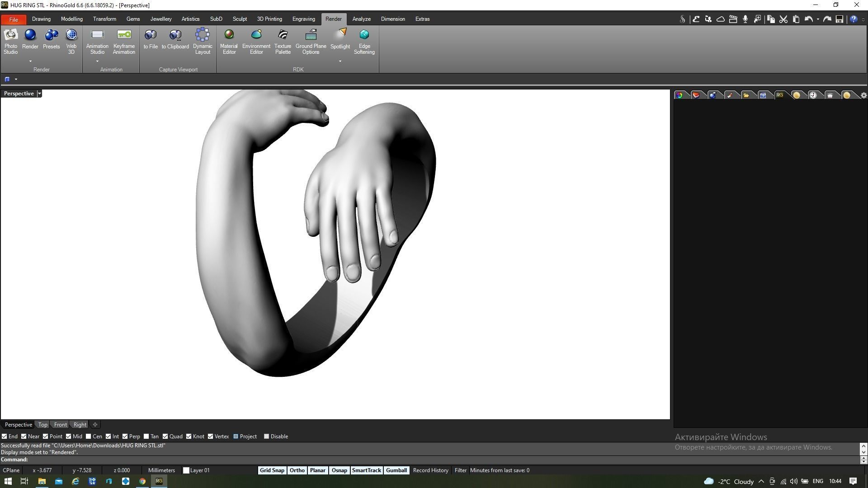Open the File menu
This screenshot has width=868, height=488.
(14, 19)
